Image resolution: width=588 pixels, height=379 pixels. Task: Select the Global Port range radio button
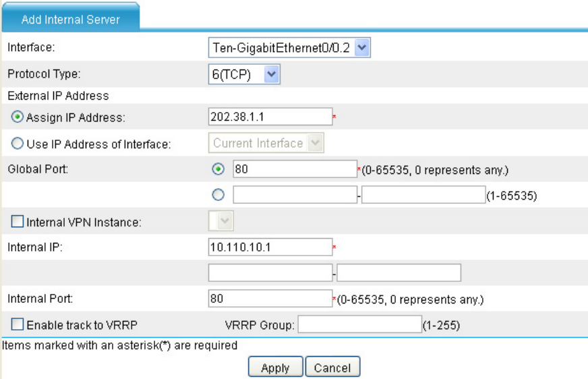point(218,195)
